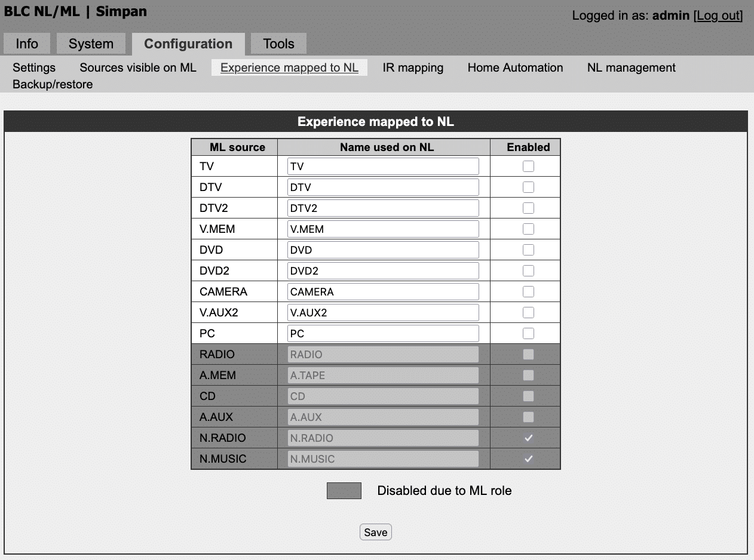Click the Log out link
This screenshot has width=754, height=560.
718,16
